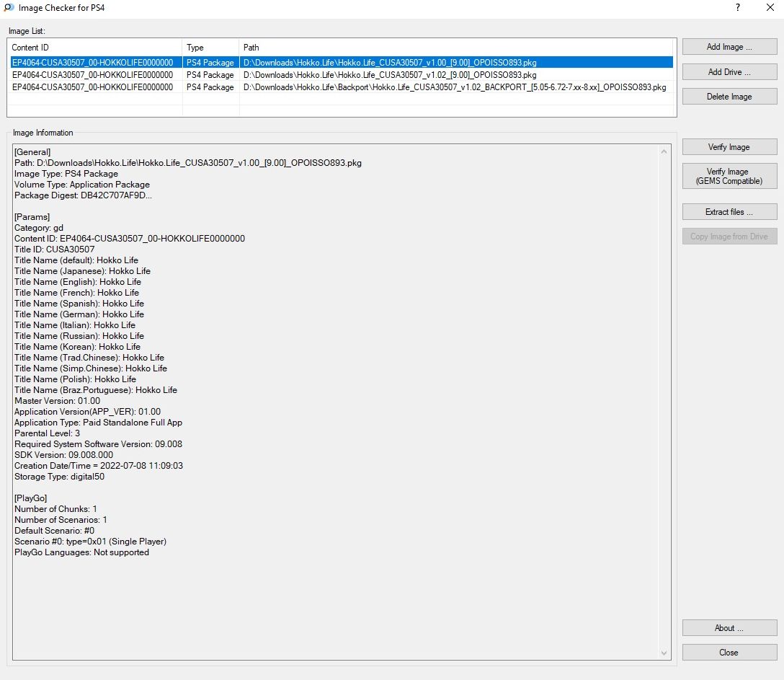Image resolution: width=784 pixels, height=680 pixels.
Task: Click the Title ID: CUSA30507 line
Action: [55, 250]
